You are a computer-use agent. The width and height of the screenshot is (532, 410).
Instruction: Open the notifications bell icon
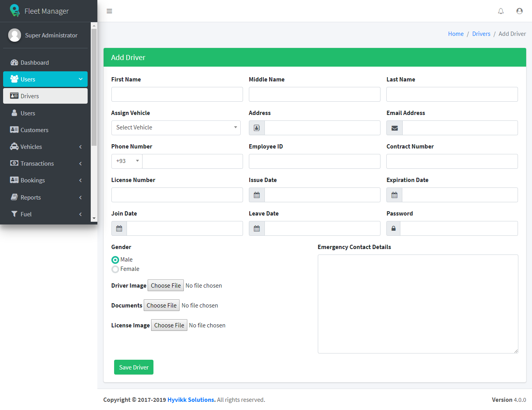(501, 11)
